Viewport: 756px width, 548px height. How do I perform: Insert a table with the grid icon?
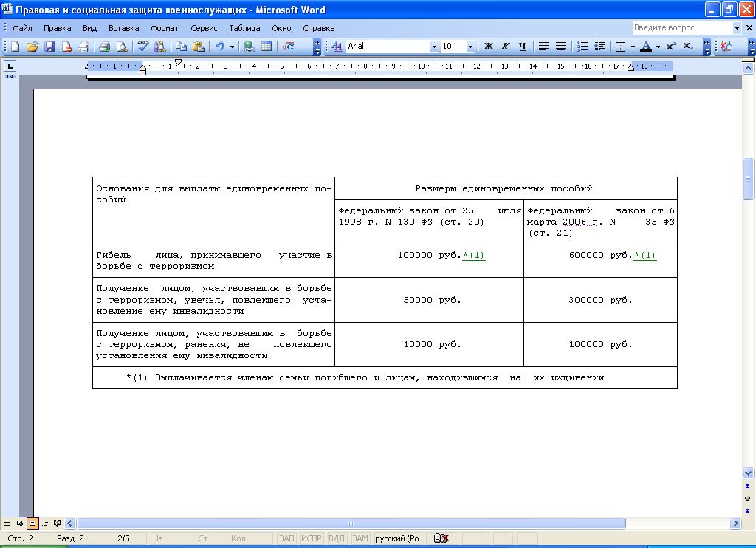tap(266, 47)
